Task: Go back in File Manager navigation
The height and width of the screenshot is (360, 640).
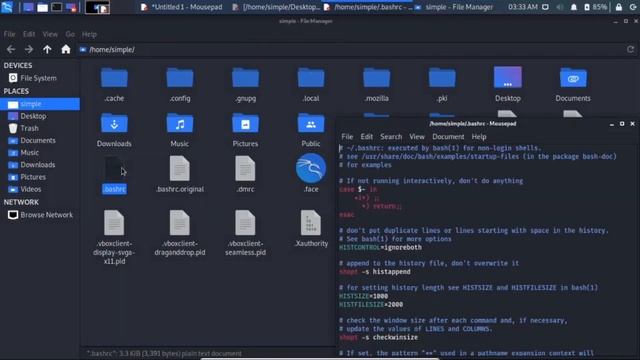Action: point(11,49)
